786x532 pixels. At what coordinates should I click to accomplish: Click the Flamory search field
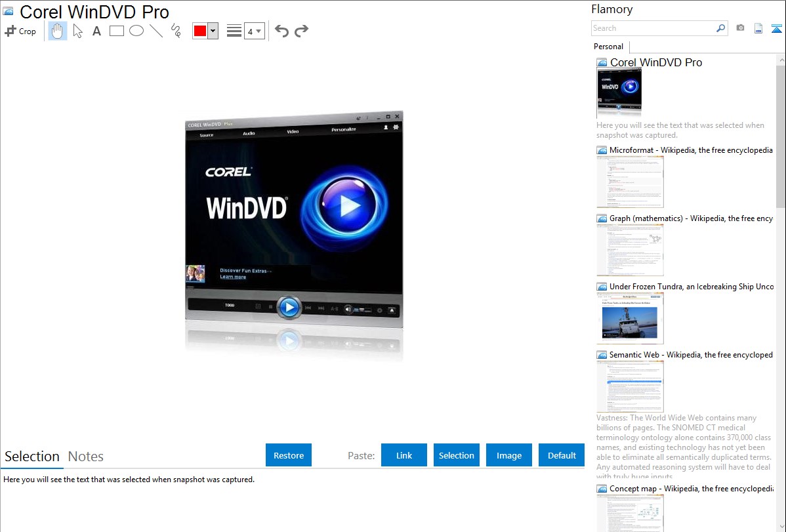tap(653, 28)
